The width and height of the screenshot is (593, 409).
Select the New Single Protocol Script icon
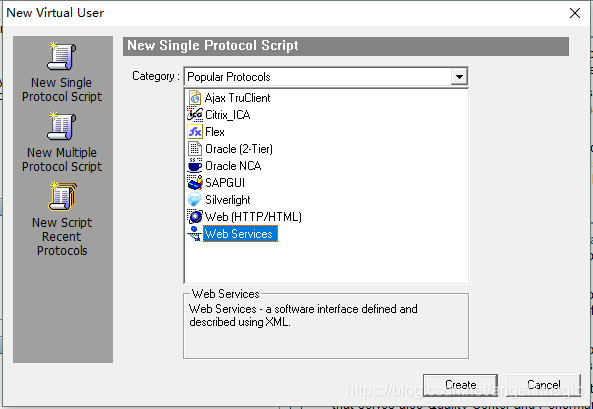[62, 56]
